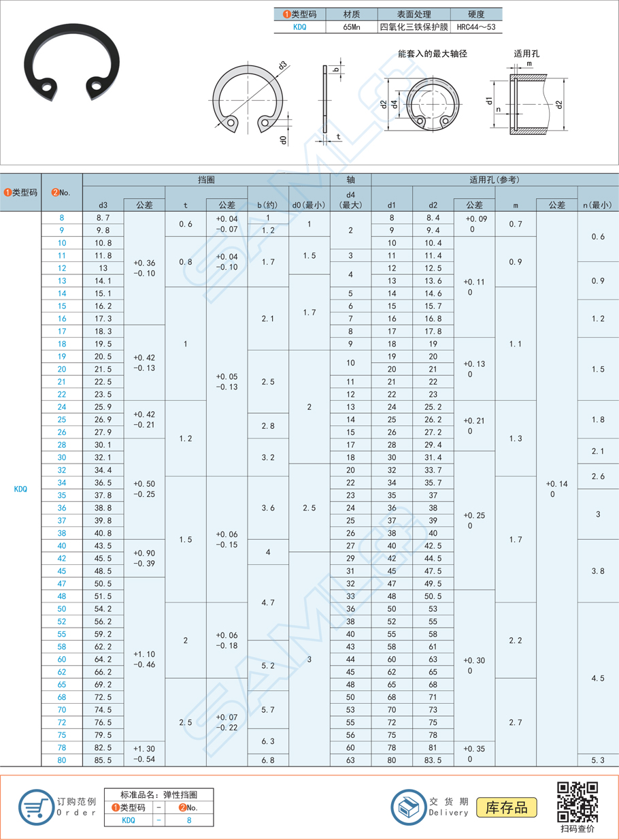Click the shopping cart order icon

[36, 807]
